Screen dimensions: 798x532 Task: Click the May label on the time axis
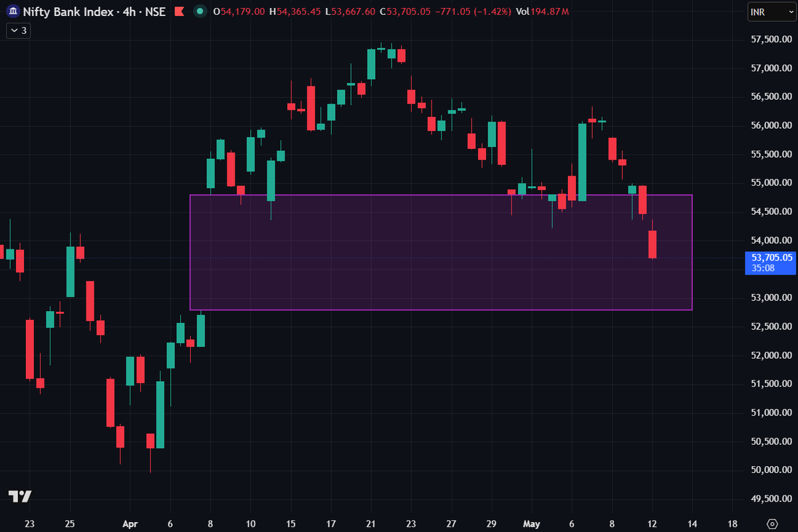pos(533,523)
